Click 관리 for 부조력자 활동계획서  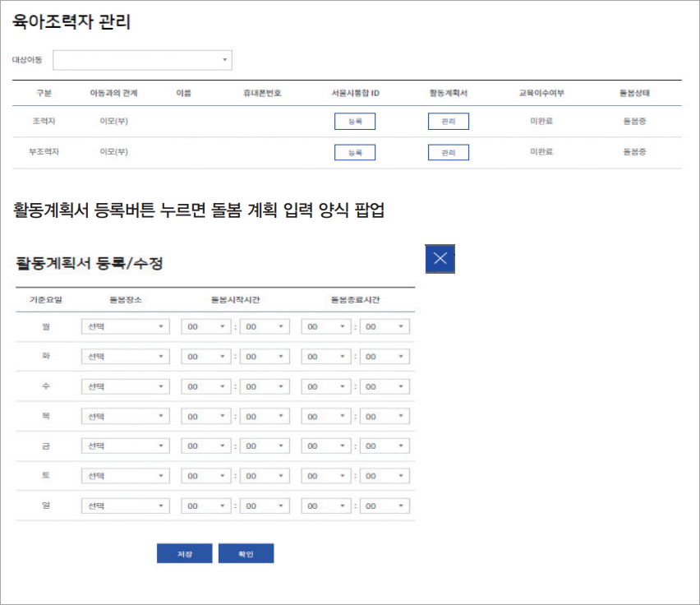[448, 152]
